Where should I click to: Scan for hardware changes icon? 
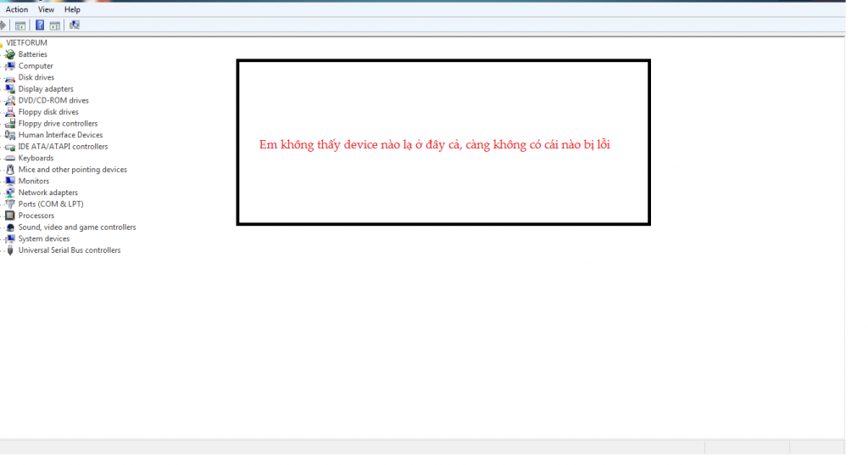pyautogui.click(x=75, y=25)
